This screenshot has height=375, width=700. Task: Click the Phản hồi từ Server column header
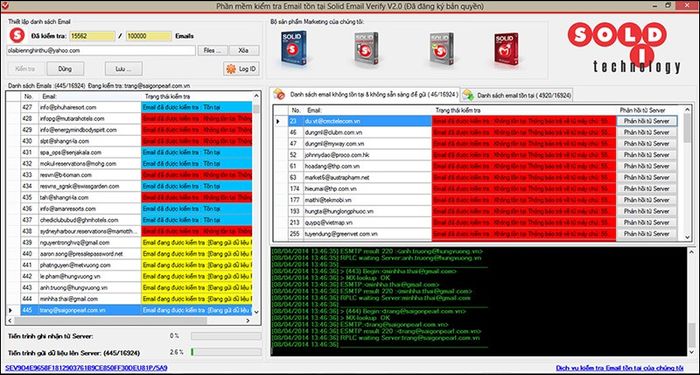tap(646, 109)
